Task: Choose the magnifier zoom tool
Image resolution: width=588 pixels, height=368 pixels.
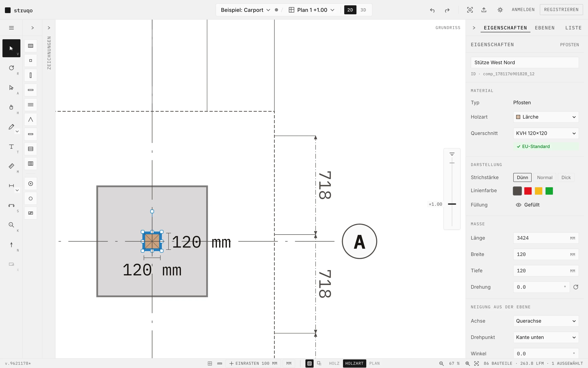Action: pyautogui.click(x=11, y=225)
